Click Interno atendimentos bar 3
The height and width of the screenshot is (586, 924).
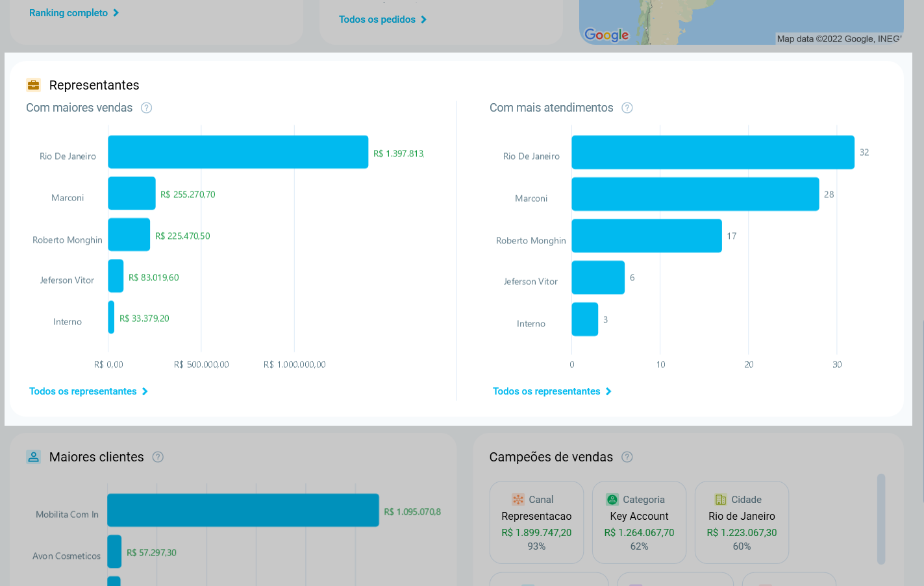click(x=585, y=319)
